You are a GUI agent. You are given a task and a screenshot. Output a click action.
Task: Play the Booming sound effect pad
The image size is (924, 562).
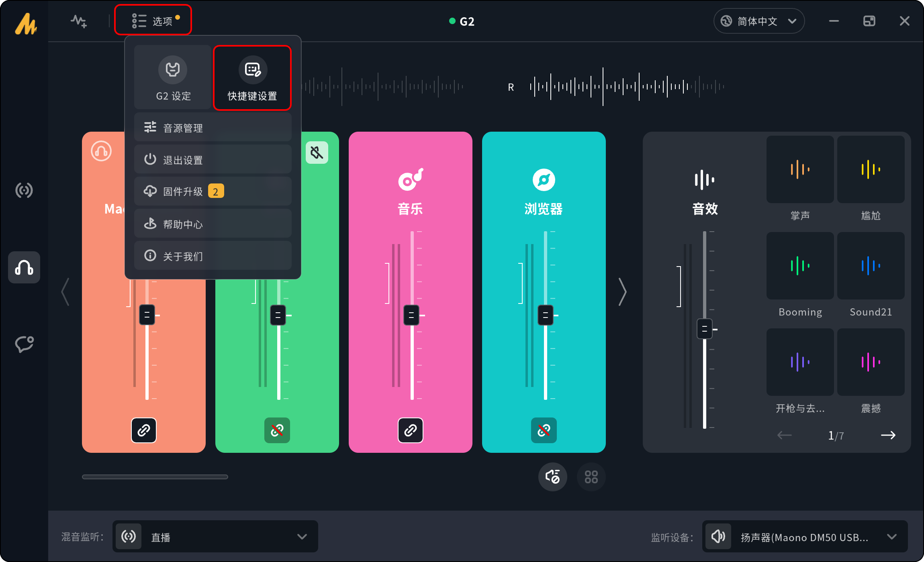[800, 266]
